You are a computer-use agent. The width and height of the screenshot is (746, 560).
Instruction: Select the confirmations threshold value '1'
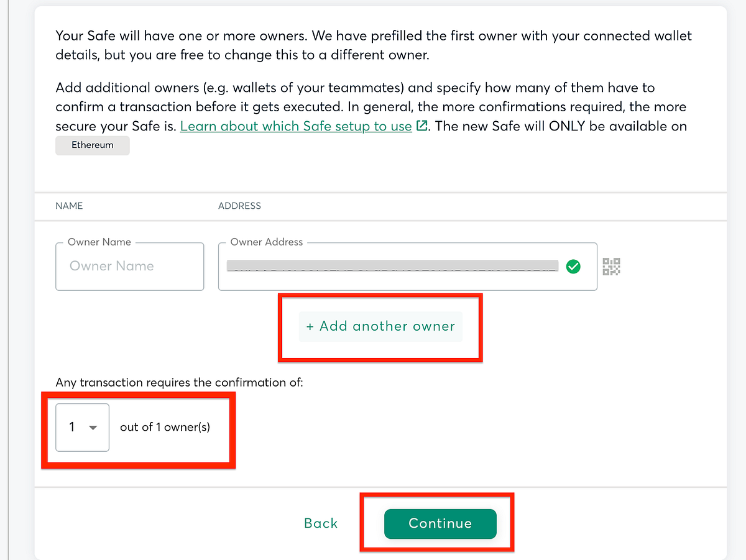click(72, 427)
